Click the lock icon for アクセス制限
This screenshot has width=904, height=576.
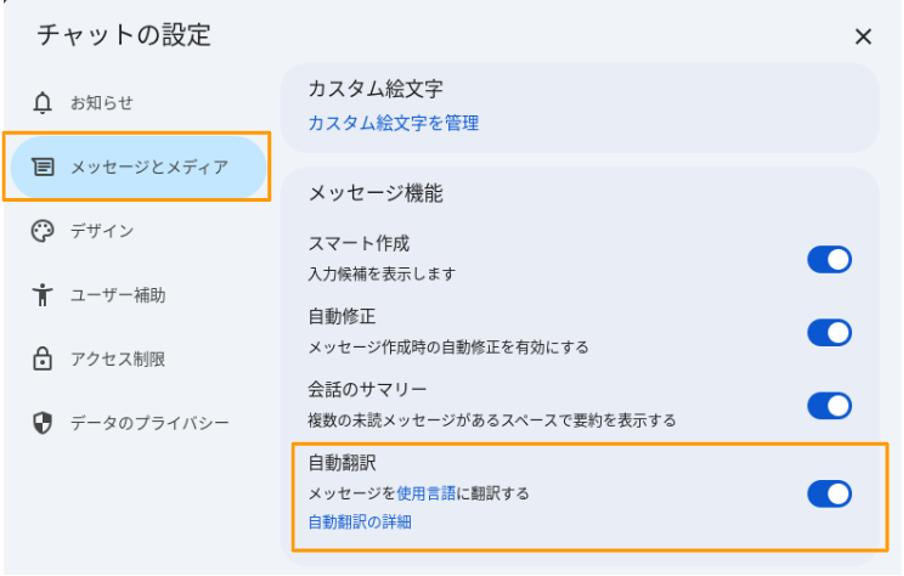point(42,359)
